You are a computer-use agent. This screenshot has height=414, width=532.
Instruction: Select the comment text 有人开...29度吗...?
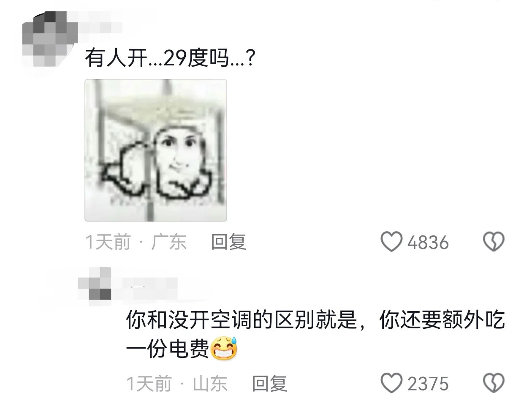point(170,58)
